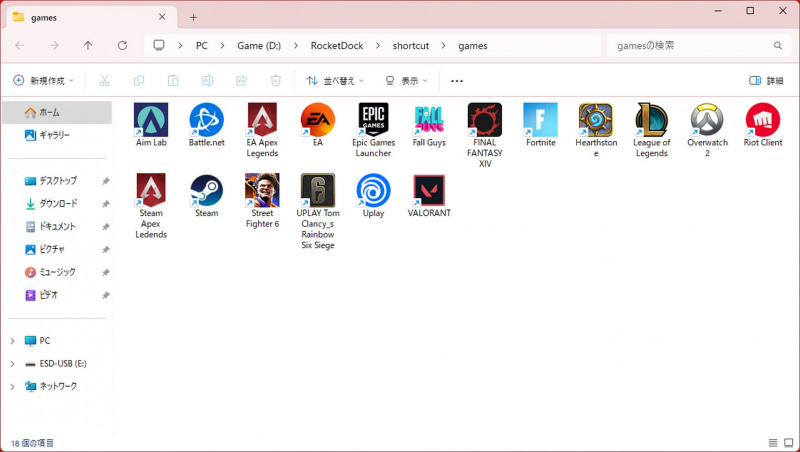Open the 新規作成 dropdown
Image resolution: width=800 pixels, height=452 pixels.
coord(43,81)
